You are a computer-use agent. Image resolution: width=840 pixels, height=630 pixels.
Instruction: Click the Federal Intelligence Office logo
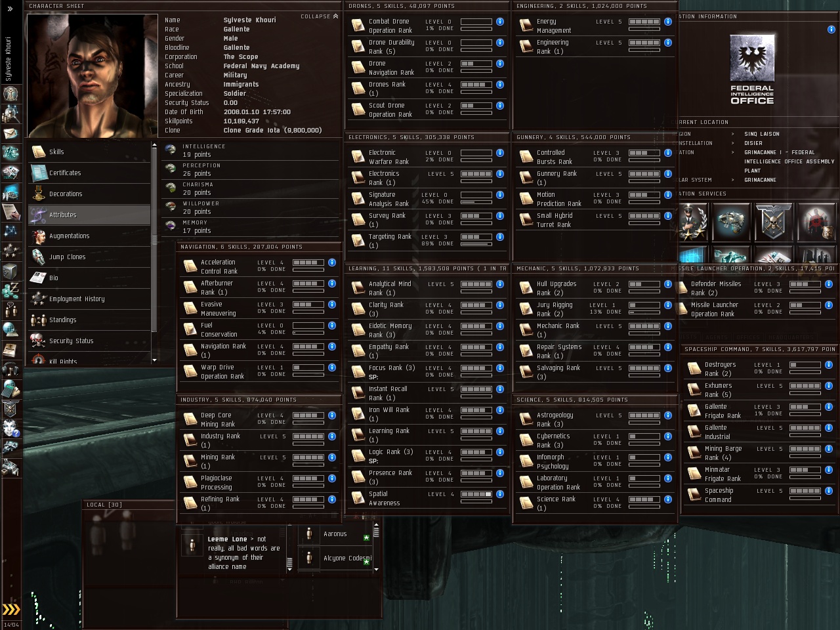pyautogui.click(x=752, y=69)
